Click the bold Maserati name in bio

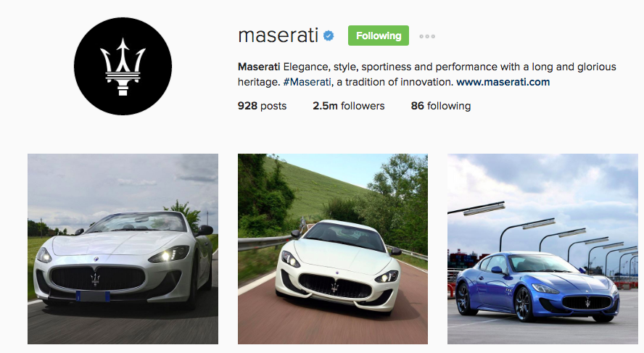(259, 67)
